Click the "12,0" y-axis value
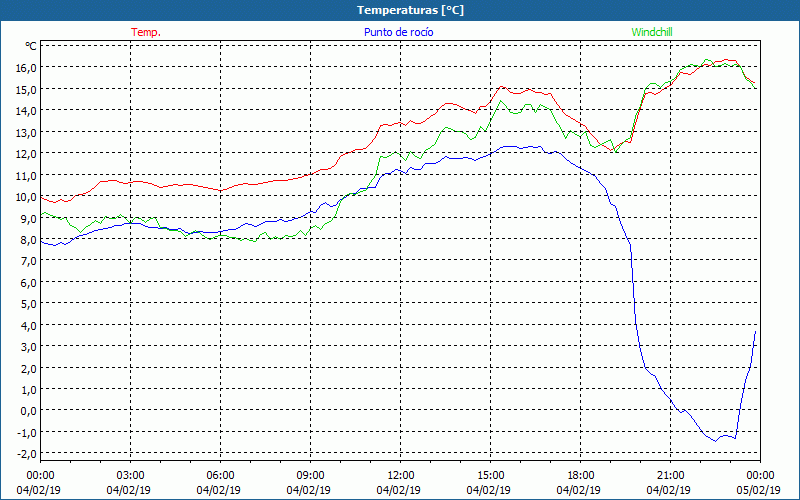The height and width of the screenshot is (500, 800). pos(28,154)
